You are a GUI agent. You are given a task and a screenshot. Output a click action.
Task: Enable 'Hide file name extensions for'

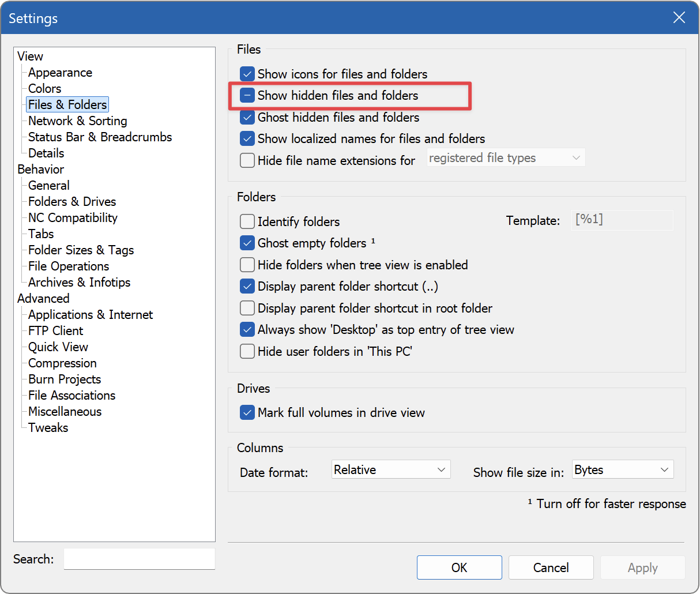[247, 160]
